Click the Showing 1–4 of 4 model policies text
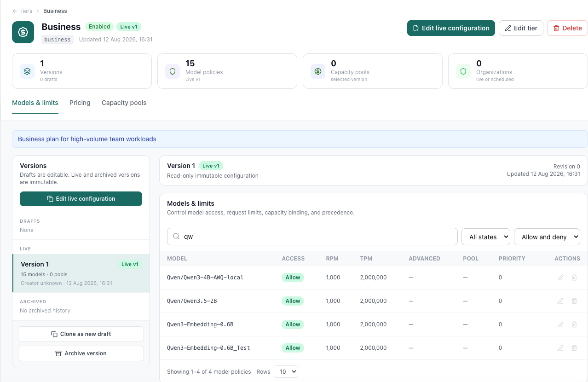This screenshot has height=382, width=588. (209, 372)
